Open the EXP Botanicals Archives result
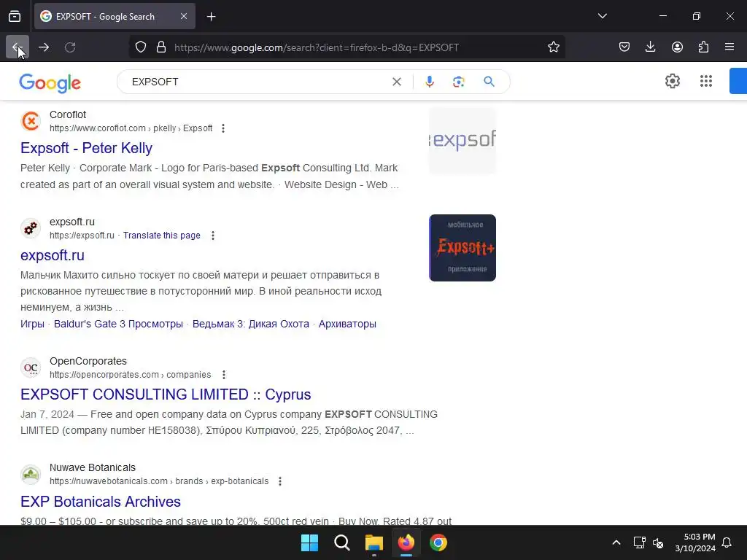The width and height of the screenshot is (747, 560). click(x=101, y=502)
